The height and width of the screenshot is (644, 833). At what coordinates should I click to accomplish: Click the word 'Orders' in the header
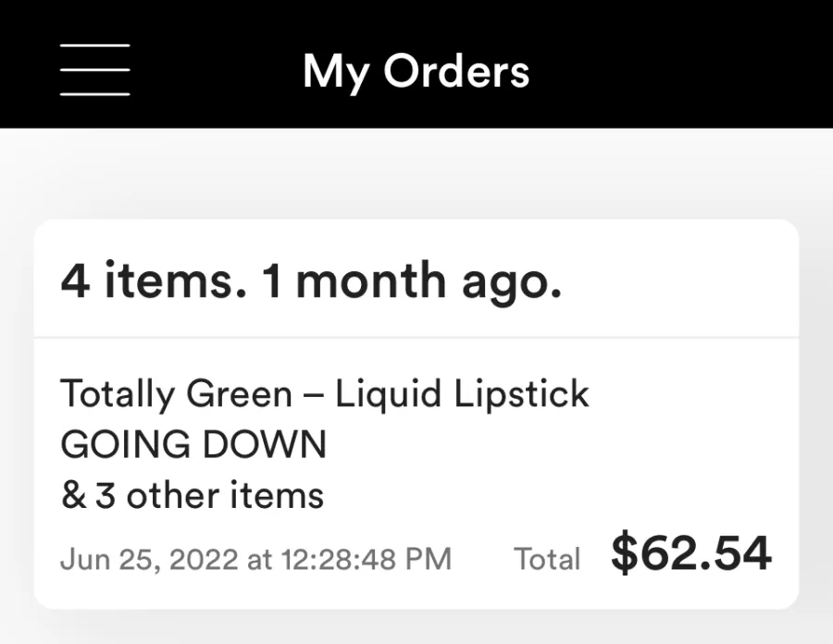click(x=456, y=70)
